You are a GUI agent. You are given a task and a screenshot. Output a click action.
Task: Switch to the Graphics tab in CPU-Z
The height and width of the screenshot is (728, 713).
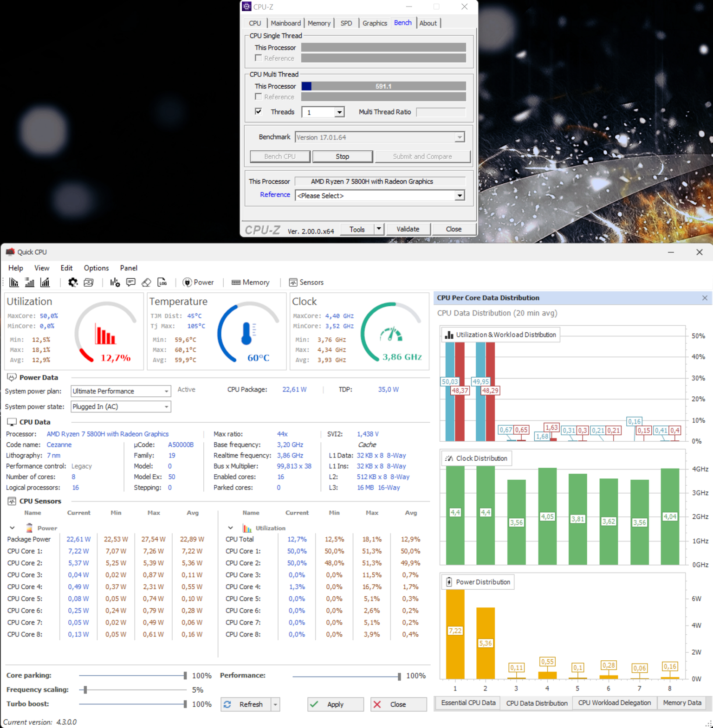(375, 23)
